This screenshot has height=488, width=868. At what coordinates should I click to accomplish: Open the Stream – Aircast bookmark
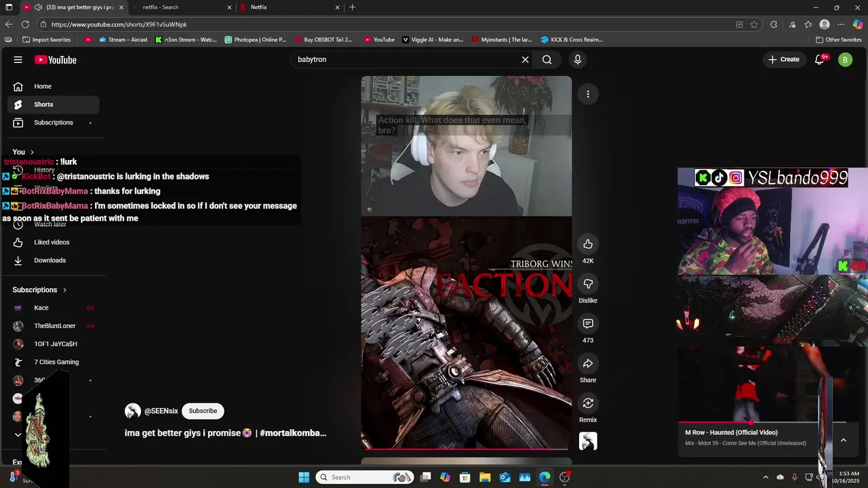[123, 39]
